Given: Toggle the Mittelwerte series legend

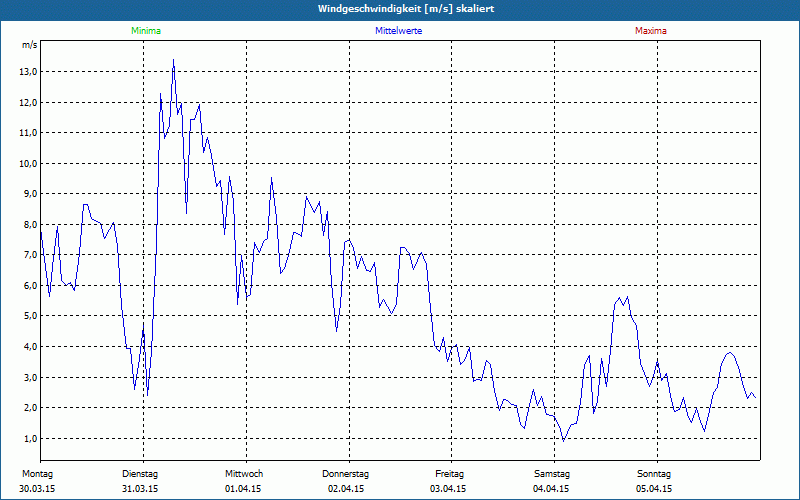Looking at the screenshot, I should pyautogui.click(x=398, y=31).
